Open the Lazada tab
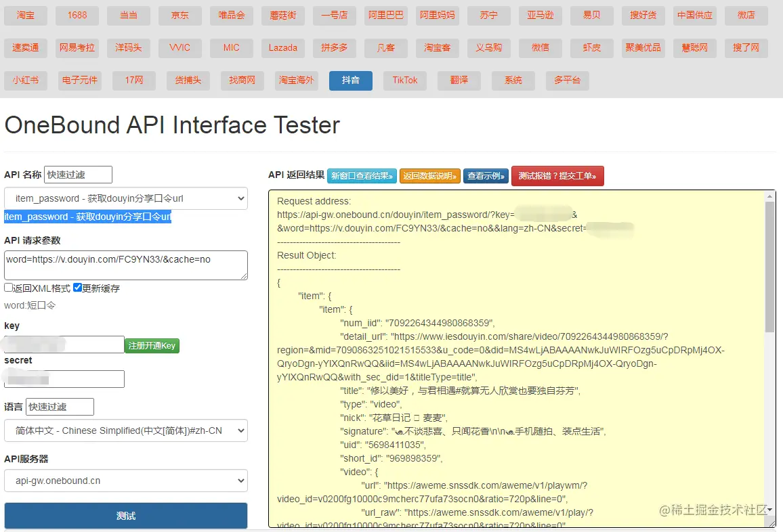 [282, 48]
